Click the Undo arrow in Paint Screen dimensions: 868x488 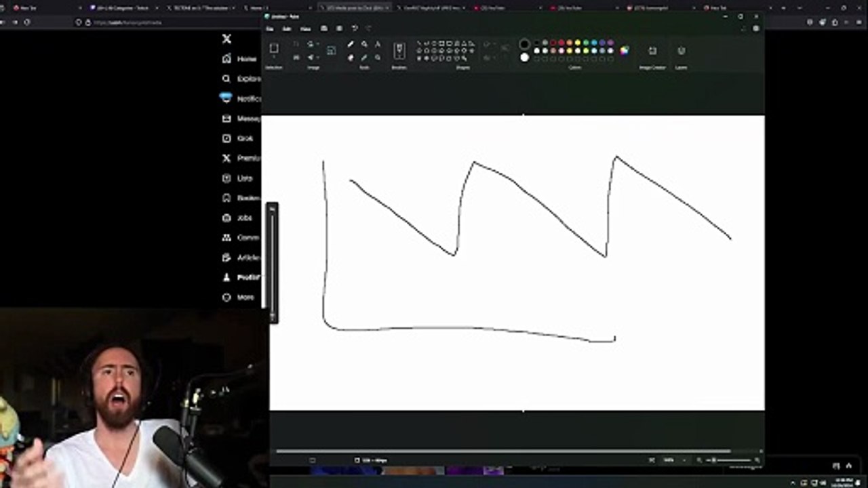[x=355, y=28]
